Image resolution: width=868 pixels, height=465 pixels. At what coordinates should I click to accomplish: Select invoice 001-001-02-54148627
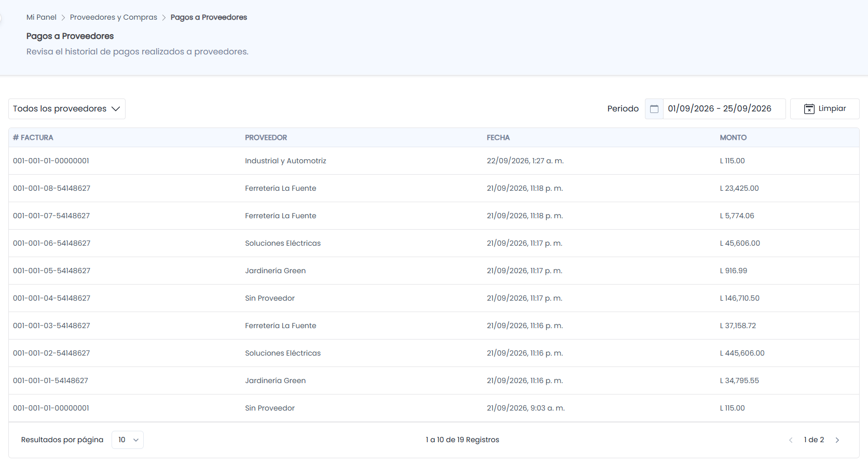pos(51,353)
